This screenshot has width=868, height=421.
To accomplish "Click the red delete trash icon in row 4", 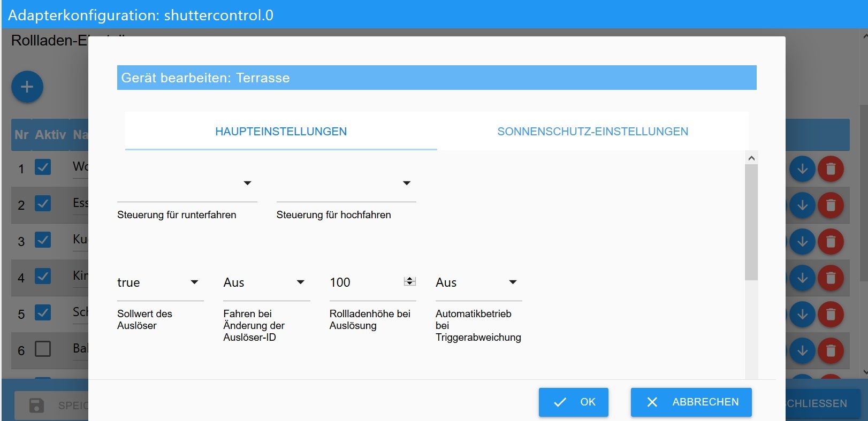I will [831, 278].
